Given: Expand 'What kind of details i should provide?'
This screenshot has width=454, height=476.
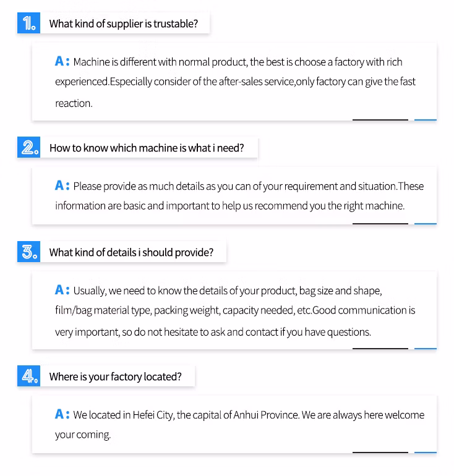Looking at the screenshot, I should coord(131,252).
